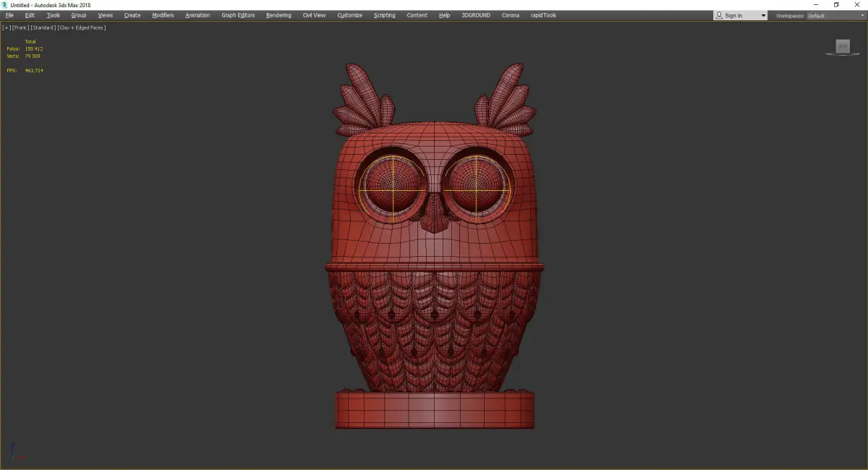This screenshot has width=868, height=470.
Task: Click the 3ds Max application icon in title bar
Action: click(x=5, y=5)
